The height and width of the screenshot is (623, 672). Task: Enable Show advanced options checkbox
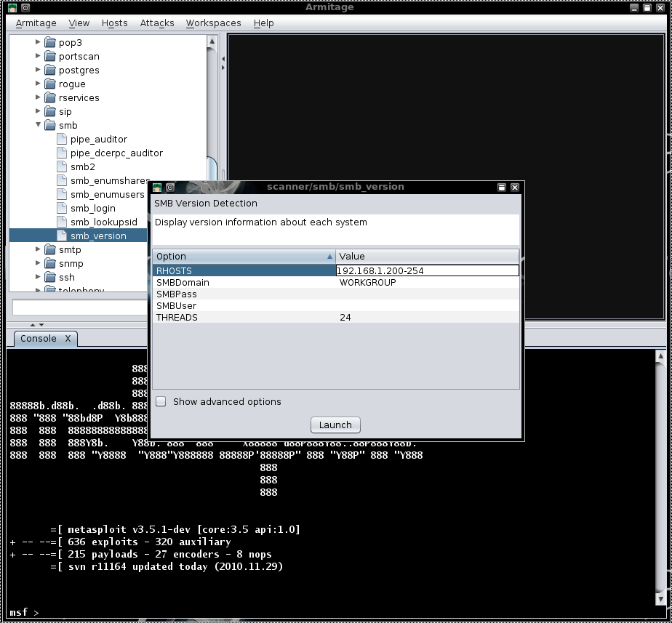point(161,401)
